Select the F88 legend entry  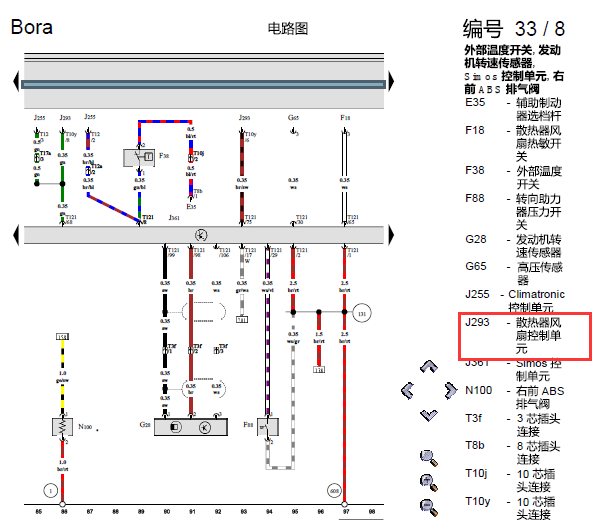point(514,212)
